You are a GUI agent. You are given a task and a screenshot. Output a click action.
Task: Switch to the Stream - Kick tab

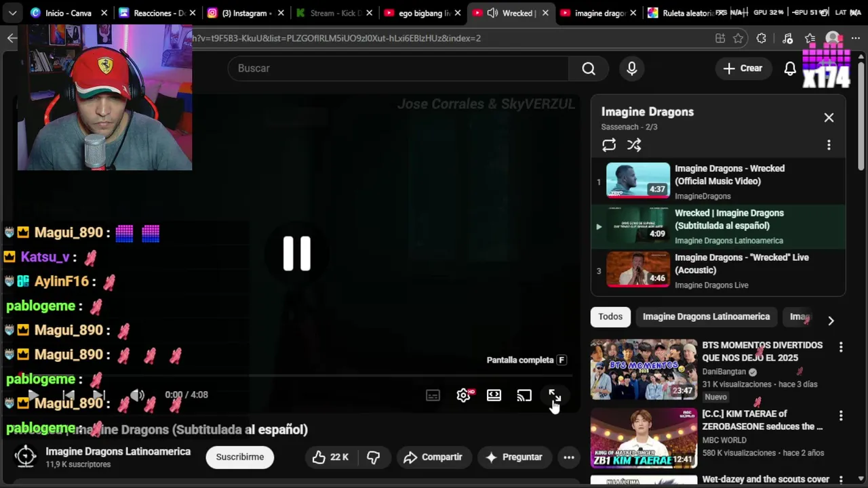pyautogui.click(x=336, y=13)
